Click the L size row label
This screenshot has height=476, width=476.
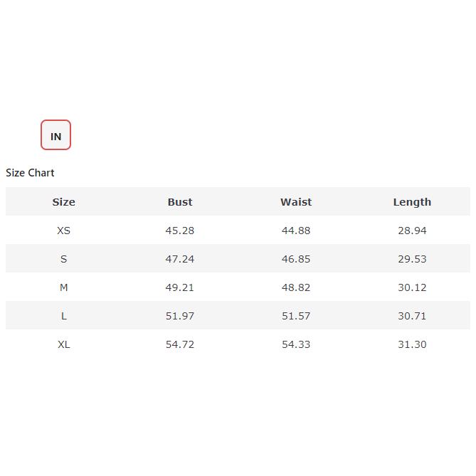tap(63, 316)
